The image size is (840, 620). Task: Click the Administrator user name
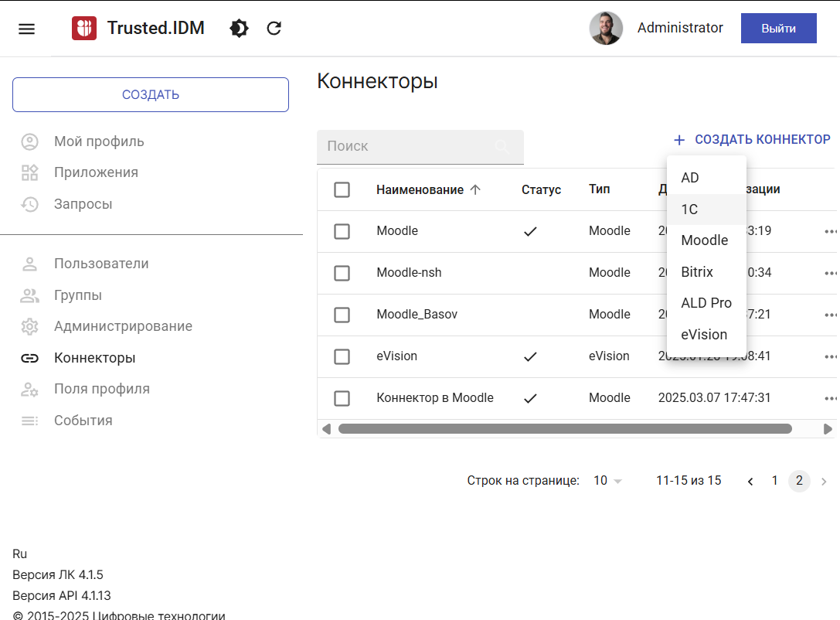[x=680, y=28]
